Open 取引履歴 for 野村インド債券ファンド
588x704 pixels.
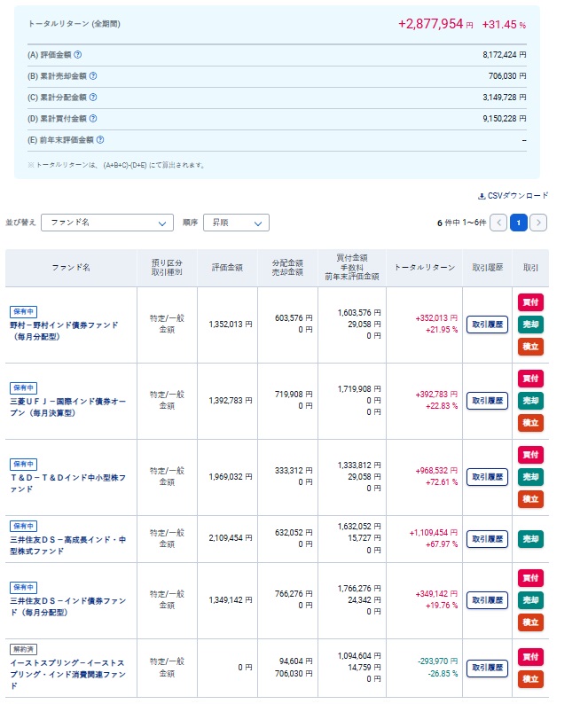click(x=487, y=325)
